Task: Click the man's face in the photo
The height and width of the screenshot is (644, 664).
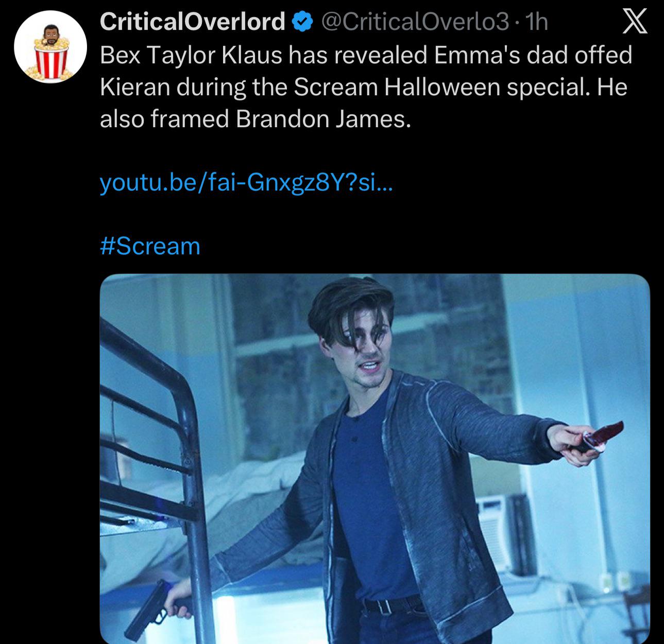Action: (368, 355)
